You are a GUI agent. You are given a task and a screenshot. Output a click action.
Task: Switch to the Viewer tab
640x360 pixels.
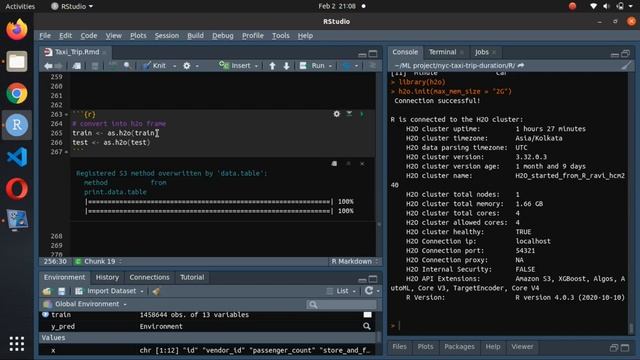522,347
